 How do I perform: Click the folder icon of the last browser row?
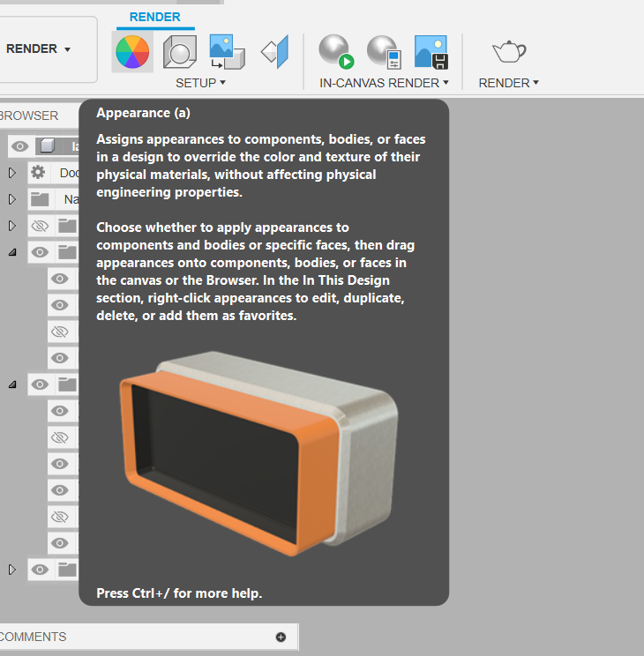tap(67, 570)
